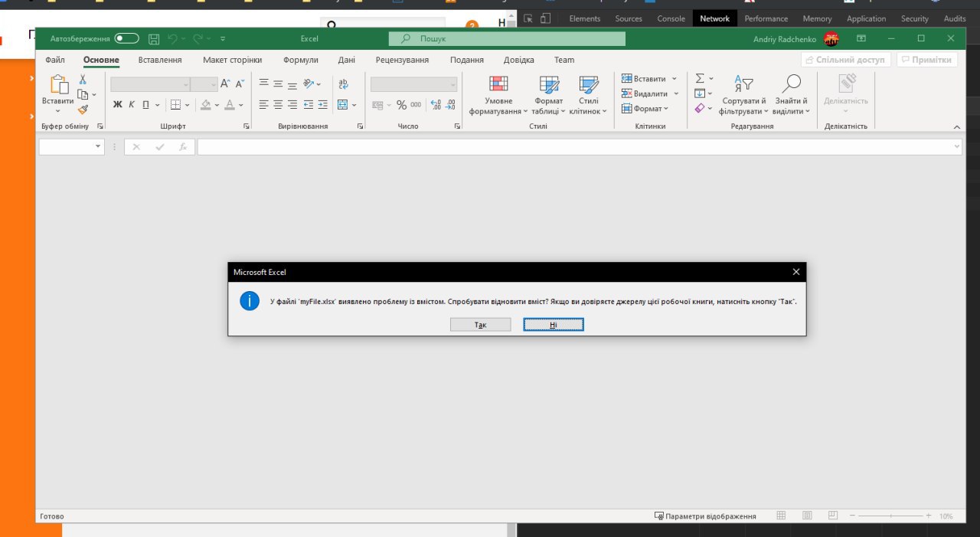Image resolution: width=980 pixels, height=537 pixels.
Task: Click the Font Color letter A icon
Action: 230,105
